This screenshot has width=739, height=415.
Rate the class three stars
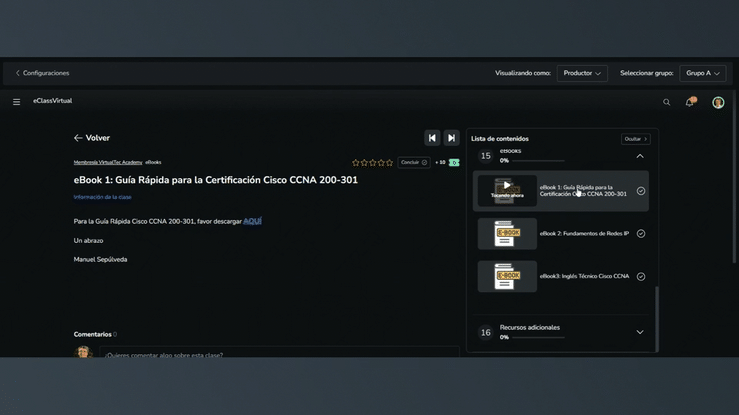pyautogui.click(x=373, y=163)
